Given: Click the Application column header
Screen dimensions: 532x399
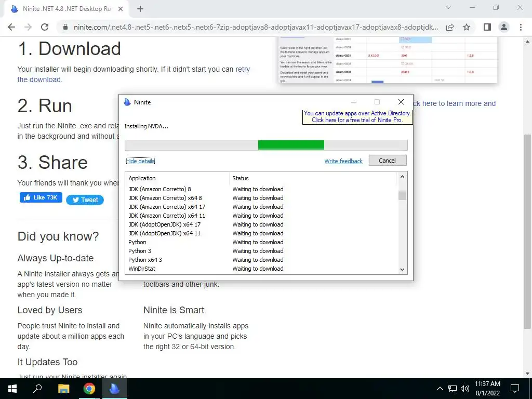Looking at the screenshot, I should (142, 178).
